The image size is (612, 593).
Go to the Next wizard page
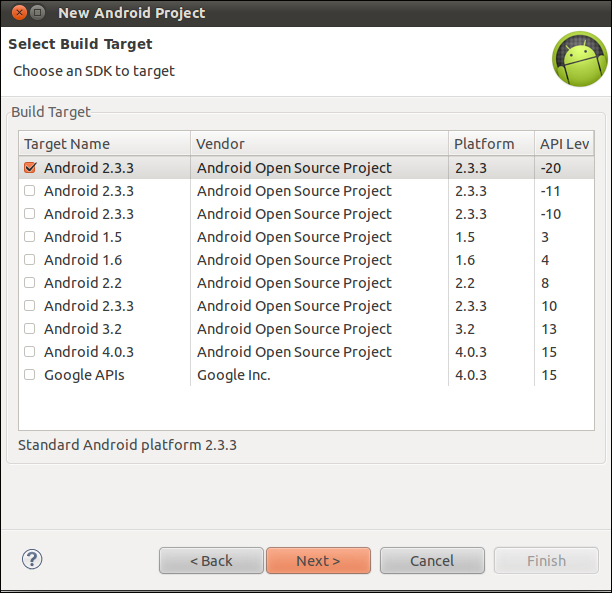[x=318, y=561]
